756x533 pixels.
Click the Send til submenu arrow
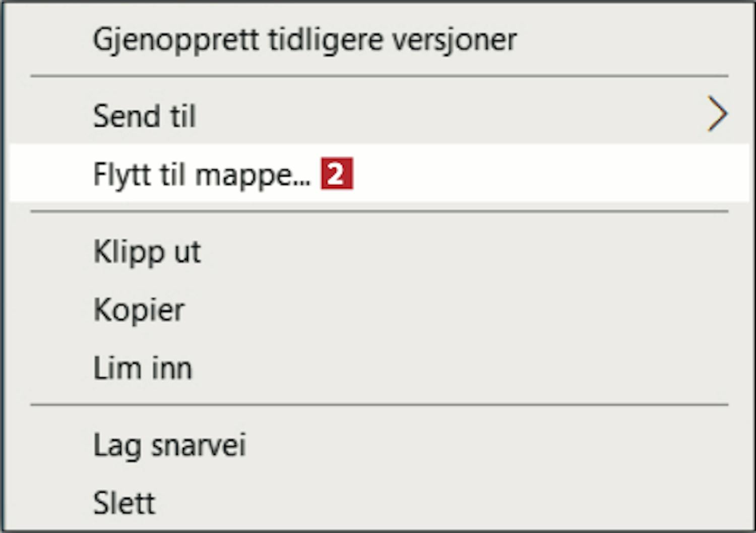click(717, 114)
